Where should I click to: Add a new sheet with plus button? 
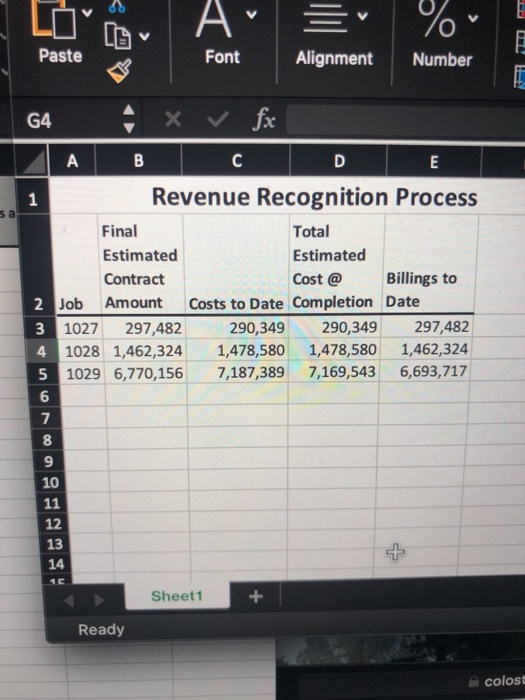[255, 596]
